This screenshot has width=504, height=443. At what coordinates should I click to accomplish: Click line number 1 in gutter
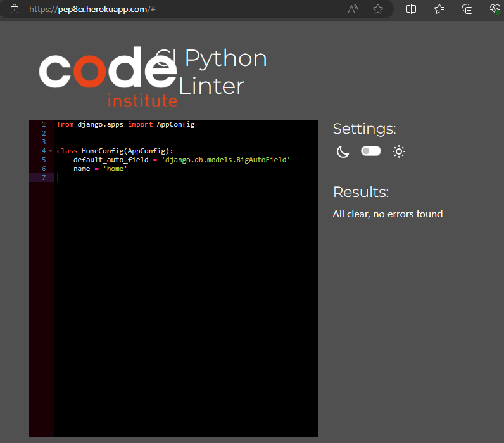tap(44, 124)
